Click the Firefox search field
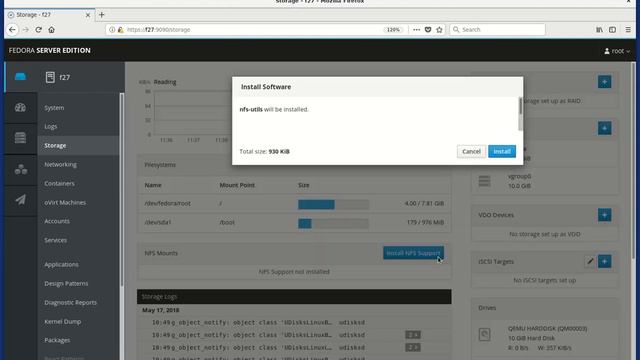 (x=497, y=29)
